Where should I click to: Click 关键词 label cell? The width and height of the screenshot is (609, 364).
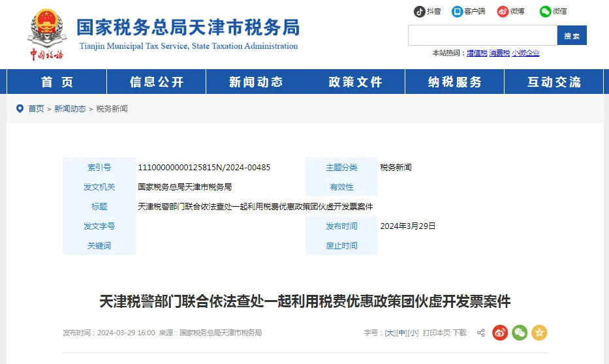(99, 245)
